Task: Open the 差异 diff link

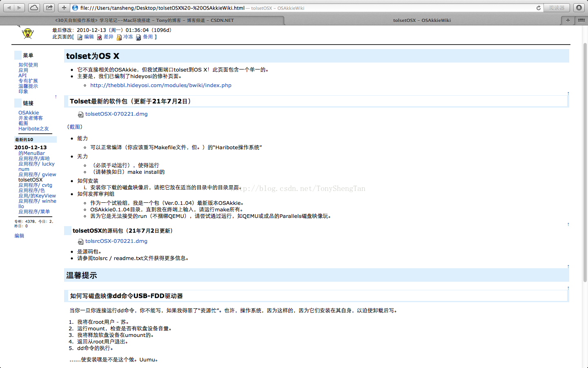Action: pos(109,37)
